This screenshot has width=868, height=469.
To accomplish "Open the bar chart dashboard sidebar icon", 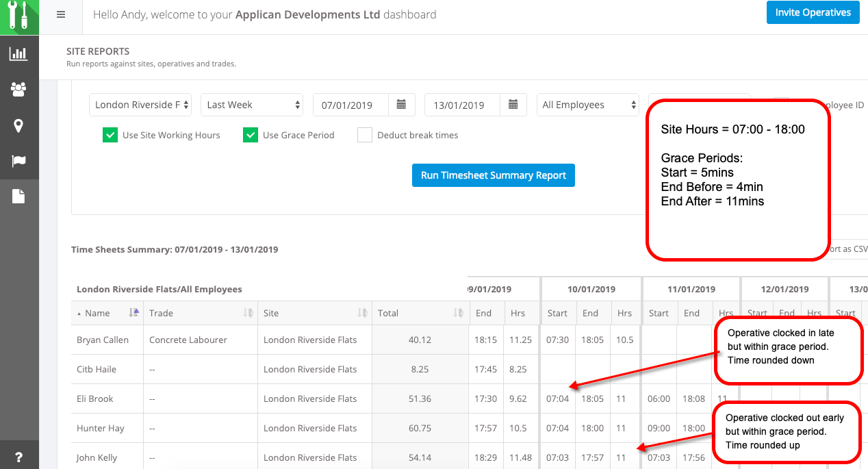I will pos(18,53).
